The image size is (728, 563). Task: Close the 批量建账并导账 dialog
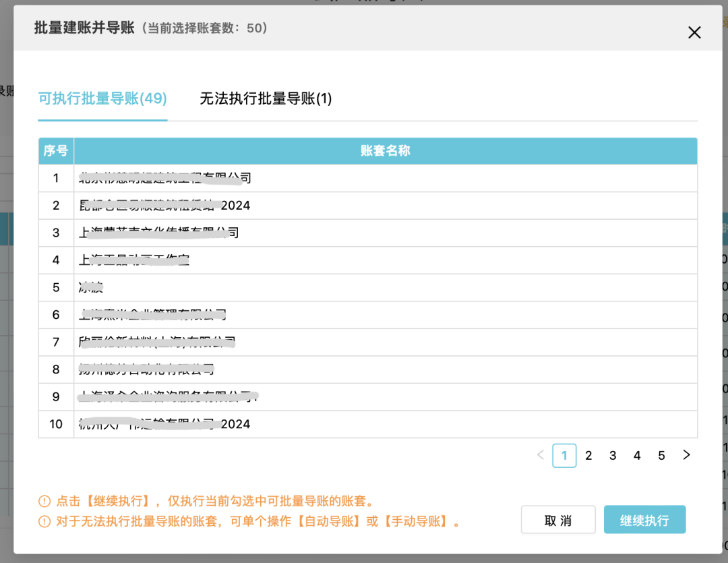[694, 32]
